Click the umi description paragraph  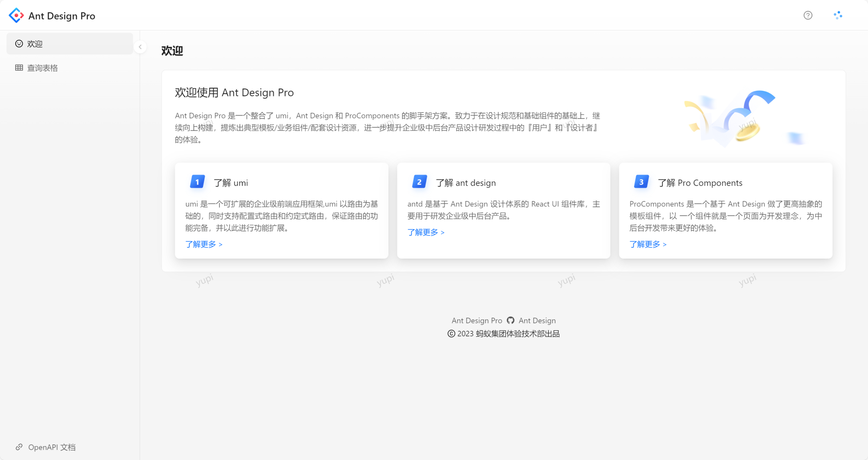[282, 216]
